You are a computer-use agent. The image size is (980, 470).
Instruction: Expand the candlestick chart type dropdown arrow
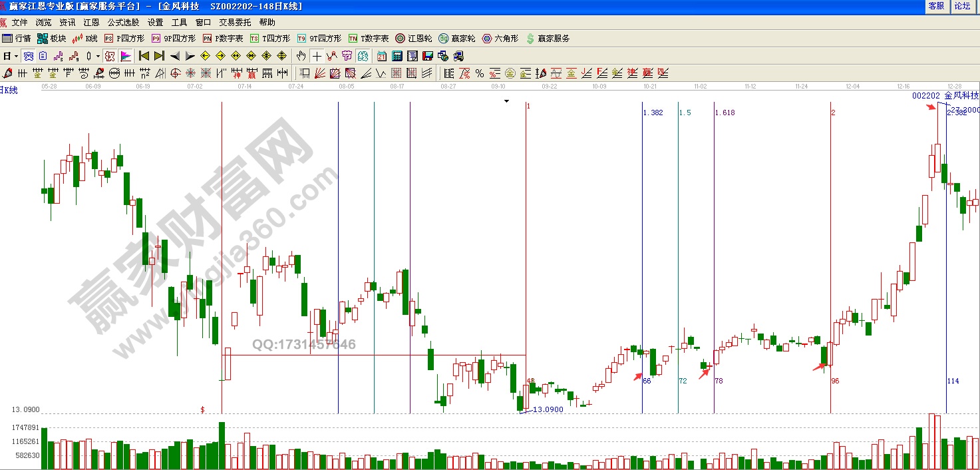(x=97, y=56)
